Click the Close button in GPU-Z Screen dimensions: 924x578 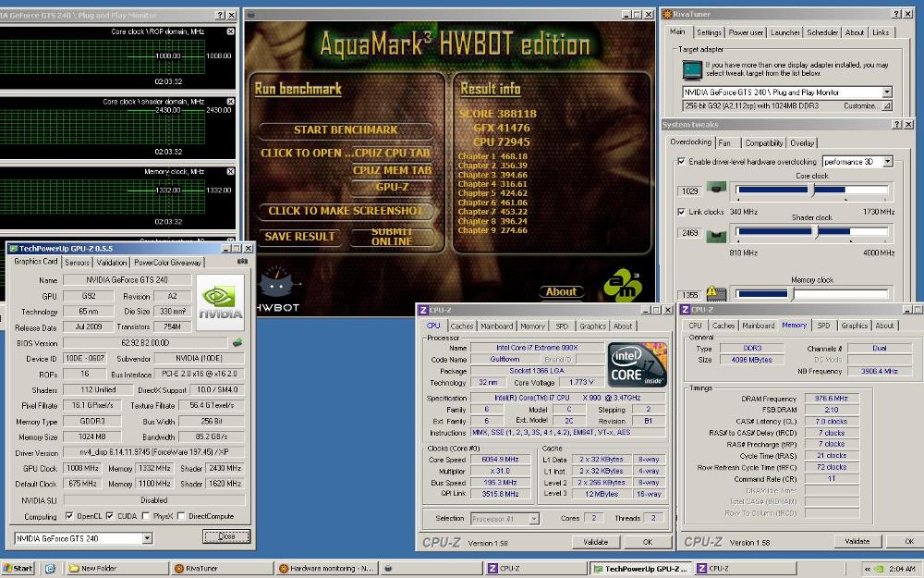pos(226,536)
